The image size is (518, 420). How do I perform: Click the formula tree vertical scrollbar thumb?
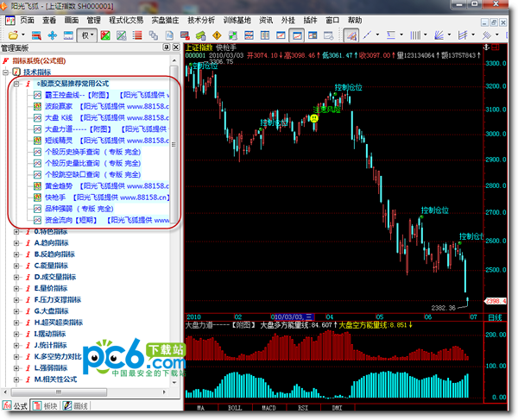click(x=174, y=145)
